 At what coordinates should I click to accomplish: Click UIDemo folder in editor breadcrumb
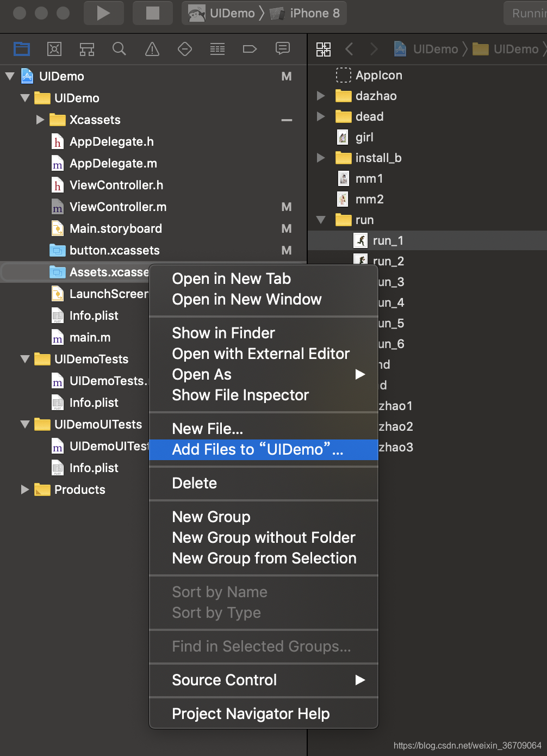[x=506, y=49]
